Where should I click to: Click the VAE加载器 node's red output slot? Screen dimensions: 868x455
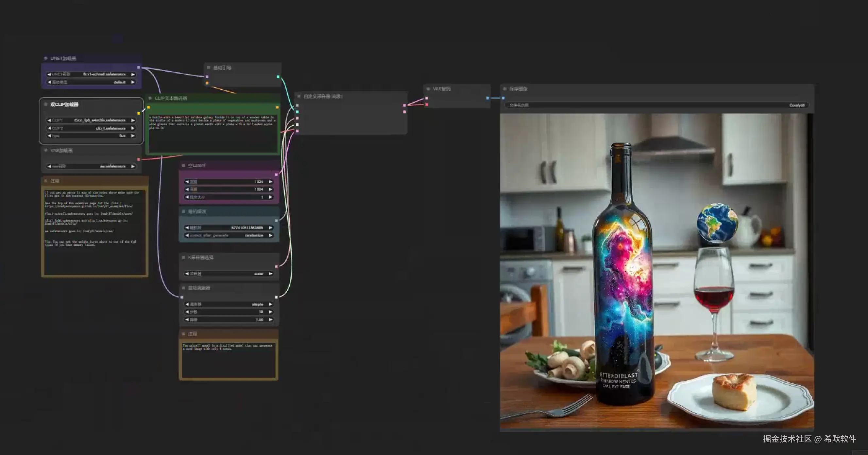139,159
